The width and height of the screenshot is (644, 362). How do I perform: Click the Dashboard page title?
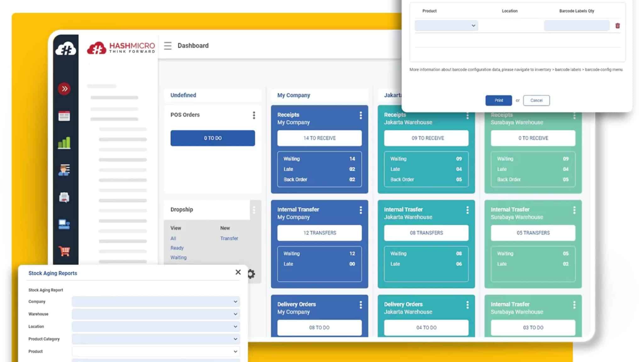click(193, 46)
